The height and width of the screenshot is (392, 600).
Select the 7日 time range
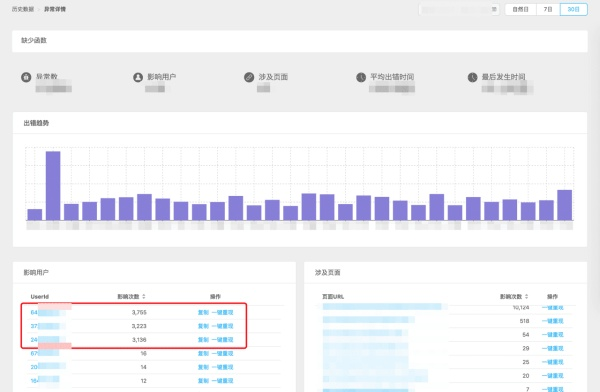[548, 9]
